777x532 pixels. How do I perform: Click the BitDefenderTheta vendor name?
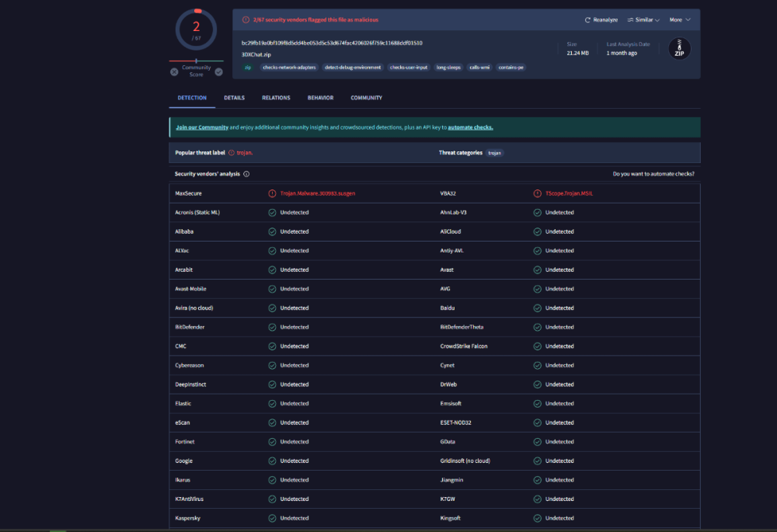click(x=462, y=327)
